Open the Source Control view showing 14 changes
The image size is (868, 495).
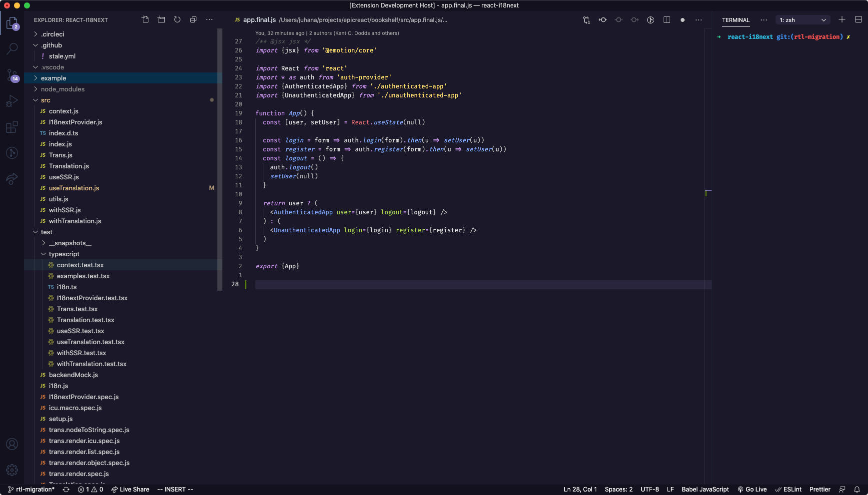12,75
